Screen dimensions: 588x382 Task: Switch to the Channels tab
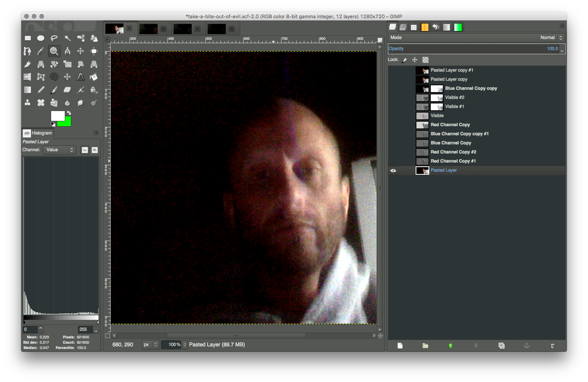pos(403,27)
